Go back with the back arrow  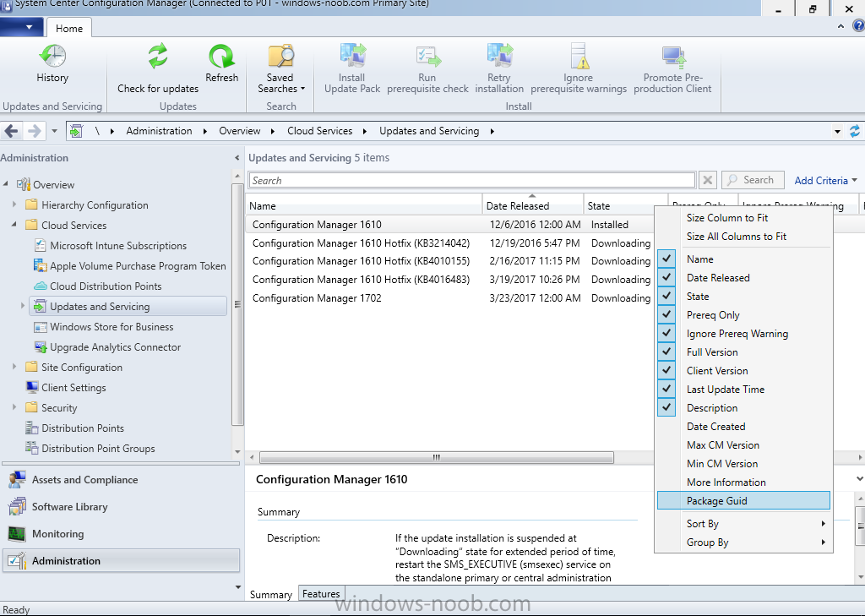(x=11, y=131)
